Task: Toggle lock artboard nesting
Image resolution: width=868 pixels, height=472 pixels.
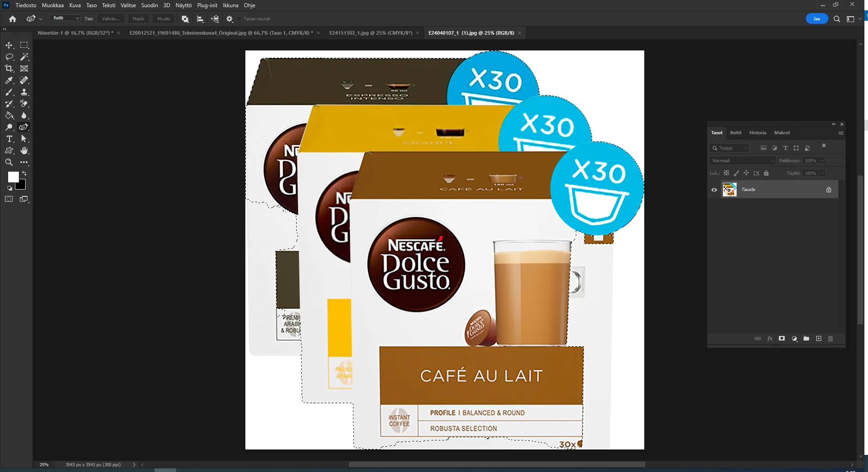Action: (x=756, y=173)
